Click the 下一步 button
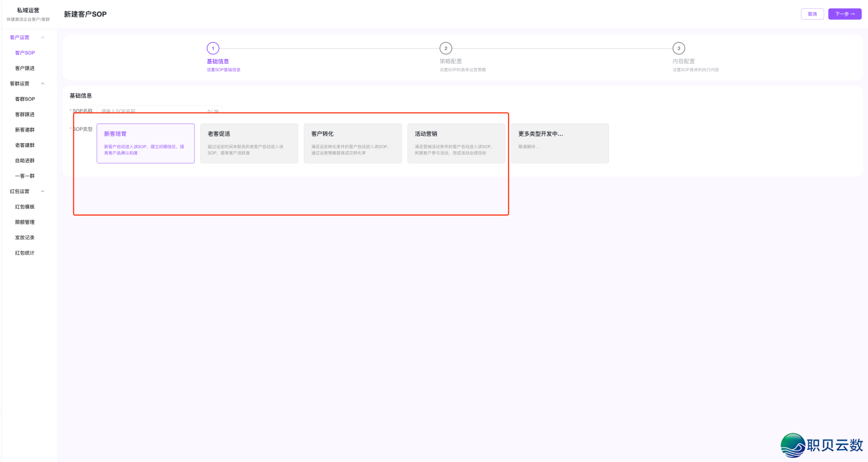 click(x=844, y=14)
